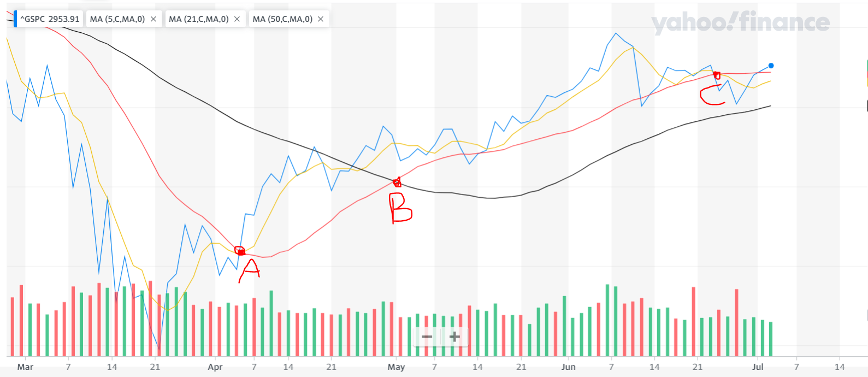Click the Mar label on time axis

25,367
